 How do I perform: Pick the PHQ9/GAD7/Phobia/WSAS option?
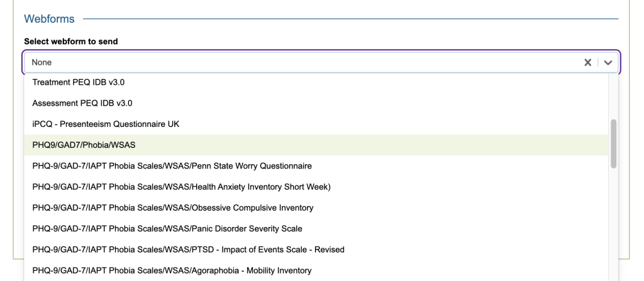(84, 145)
